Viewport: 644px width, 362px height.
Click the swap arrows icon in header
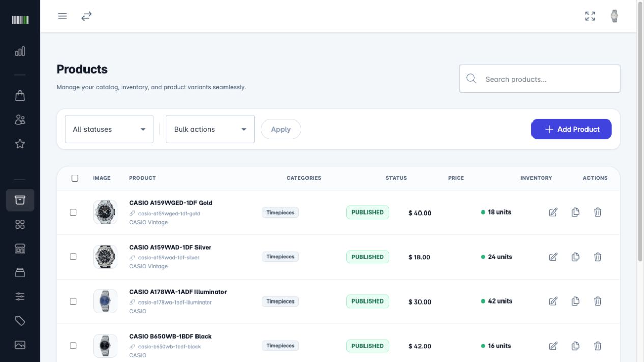coord(87,16)
